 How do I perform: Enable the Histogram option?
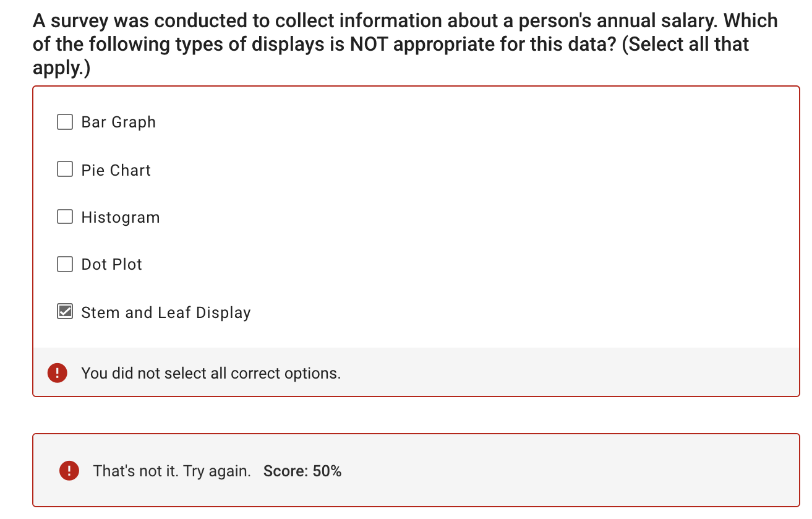tap(64, 217)
